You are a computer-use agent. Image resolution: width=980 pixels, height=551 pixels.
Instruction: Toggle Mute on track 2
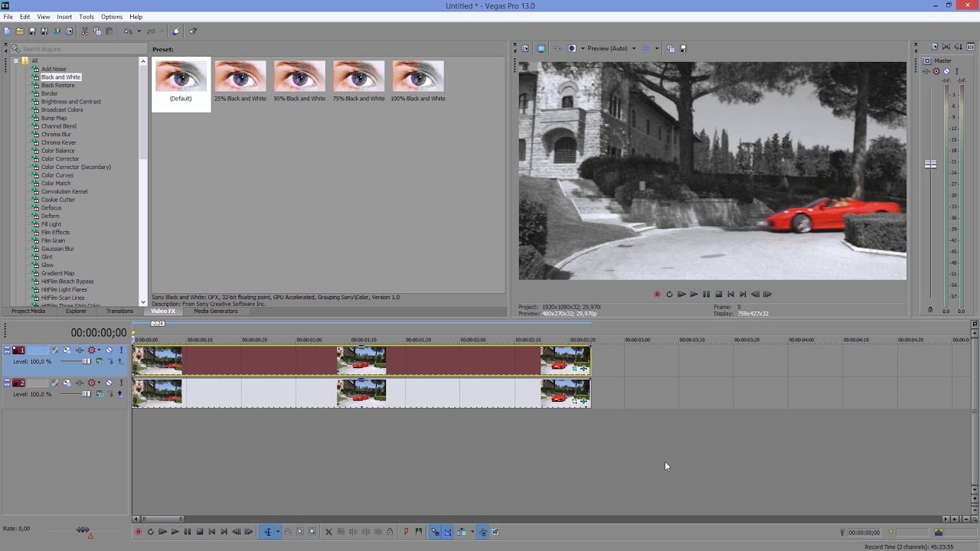109,383
